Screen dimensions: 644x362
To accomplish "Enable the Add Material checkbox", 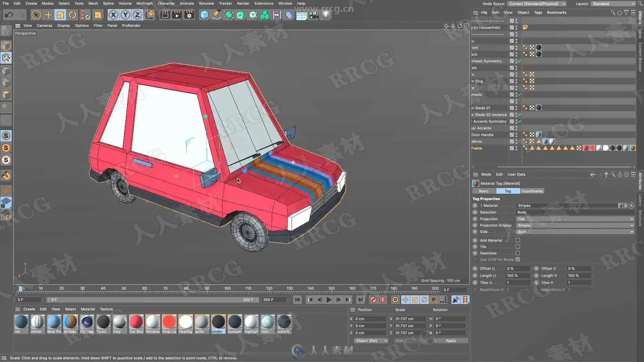I will (x=518, y=240).
